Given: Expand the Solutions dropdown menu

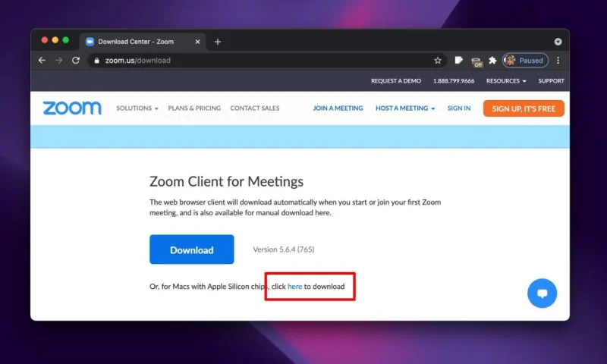Looking at the screenshot, I should pos(137,108).
